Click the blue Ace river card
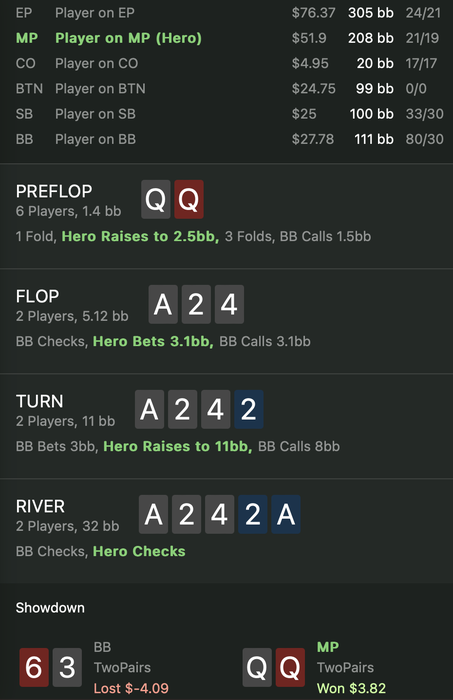 tap(286, 514)
